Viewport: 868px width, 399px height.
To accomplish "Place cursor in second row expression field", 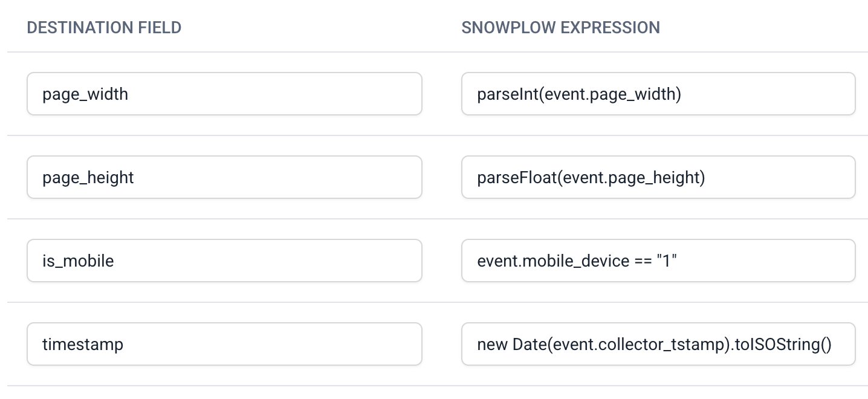I will 658,177.
